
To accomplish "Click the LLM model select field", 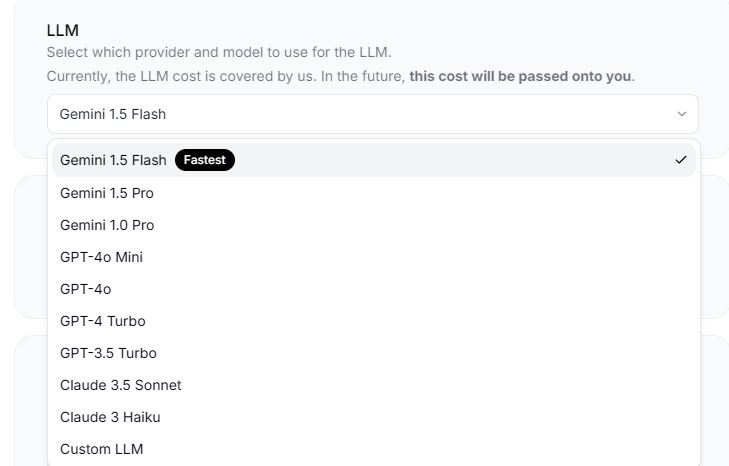I will (372, 114).
